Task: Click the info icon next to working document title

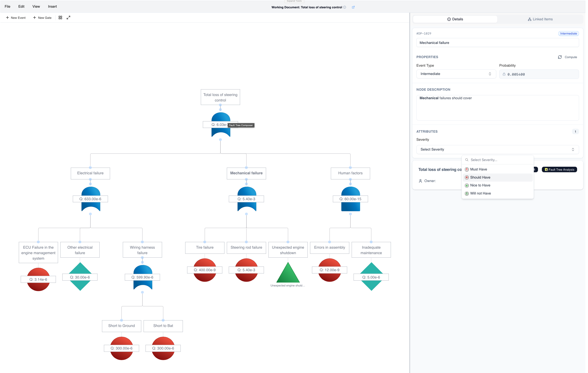Action: (345, 7)
